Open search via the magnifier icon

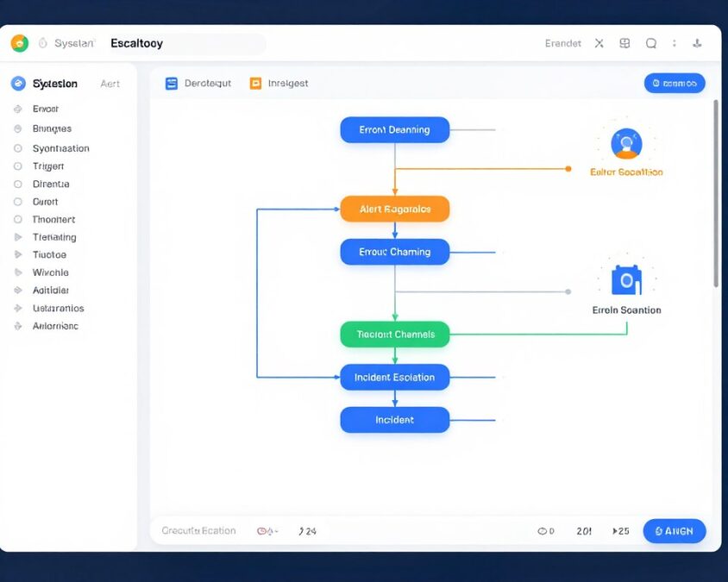(x=651, y=42)
